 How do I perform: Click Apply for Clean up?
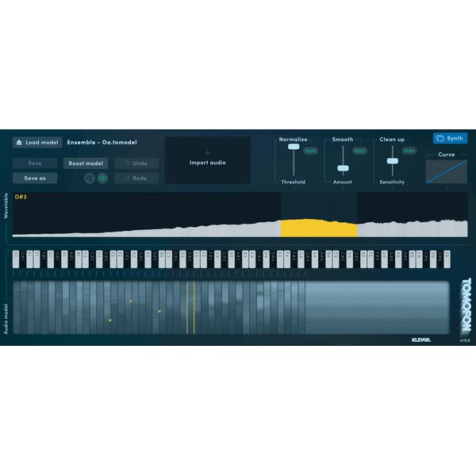pyautogui.click(x=409, y=151)
